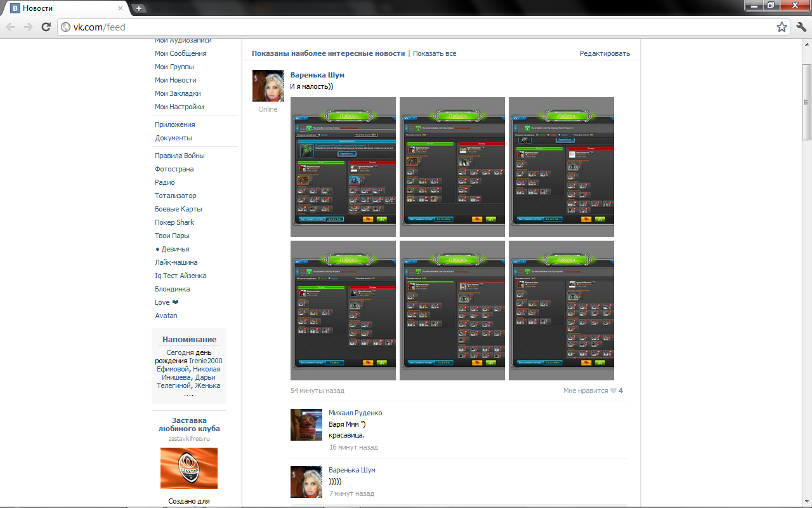Click the scrollbar up arrow

pos(807,43)
